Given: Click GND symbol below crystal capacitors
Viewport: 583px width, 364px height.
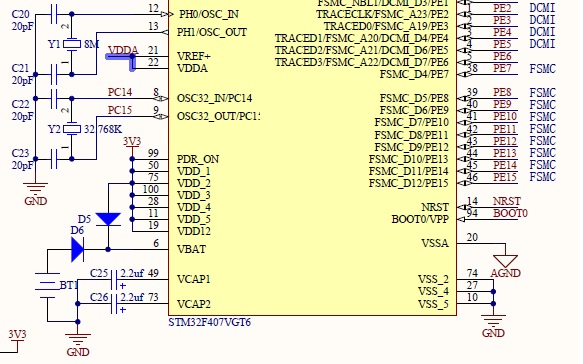Looking at the screenshot, I should pyautogui.click(x=35, y=190).
